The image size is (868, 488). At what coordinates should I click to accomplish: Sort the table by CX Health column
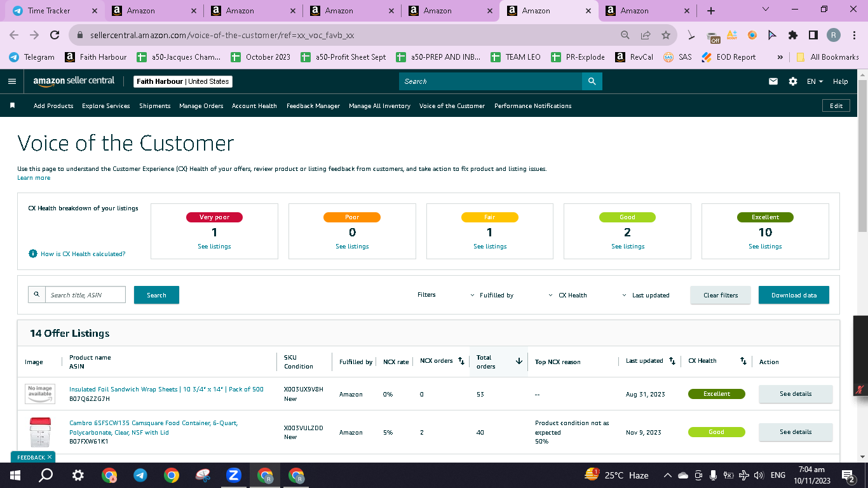(x=743, y=361)
